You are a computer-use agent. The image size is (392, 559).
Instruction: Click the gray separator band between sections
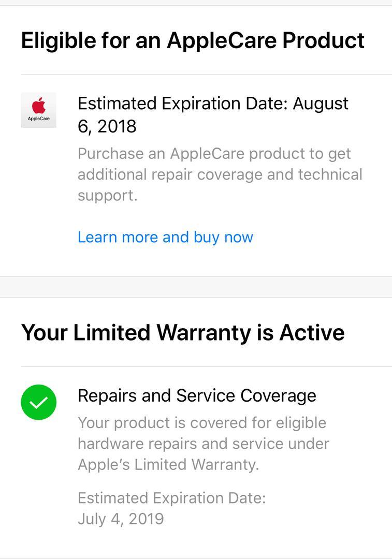click(196, 287)
